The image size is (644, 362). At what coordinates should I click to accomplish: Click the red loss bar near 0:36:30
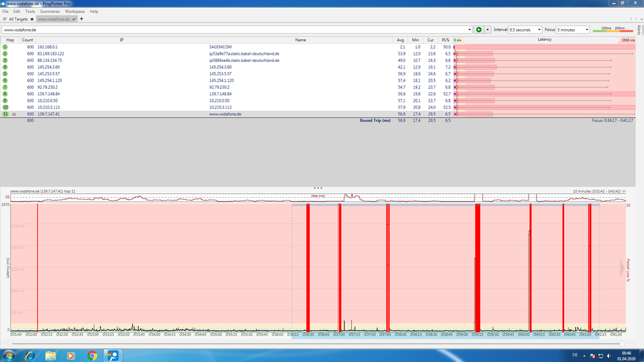click(308, 267)
